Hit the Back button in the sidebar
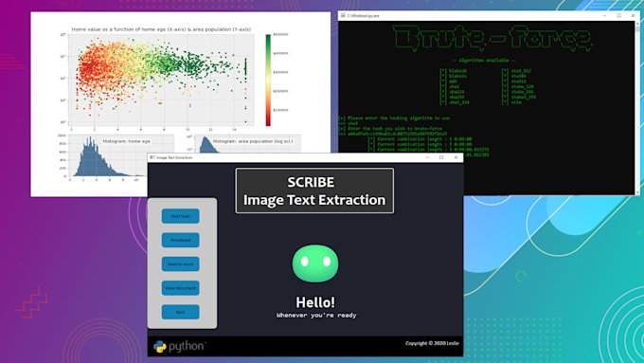Image resolution: width=644 pixels, height=363 pixels. [180, 312]
